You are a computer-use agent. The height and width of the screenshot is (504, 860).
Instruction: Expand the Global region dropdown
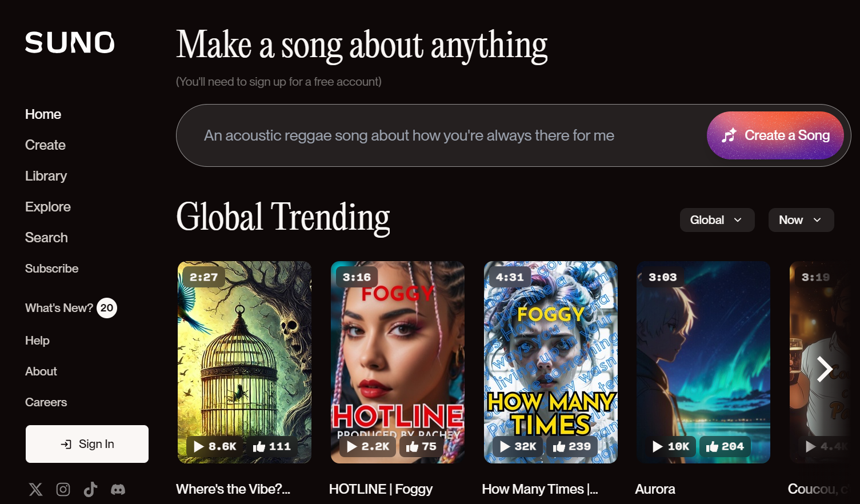point(717,220)
